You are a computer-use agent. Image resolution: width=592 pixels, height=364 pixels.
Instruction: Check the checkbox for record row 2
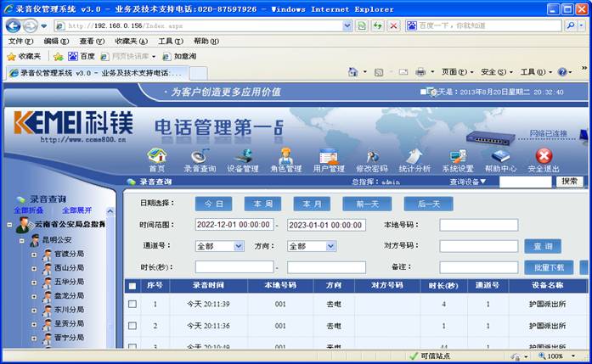click(132, 326)
